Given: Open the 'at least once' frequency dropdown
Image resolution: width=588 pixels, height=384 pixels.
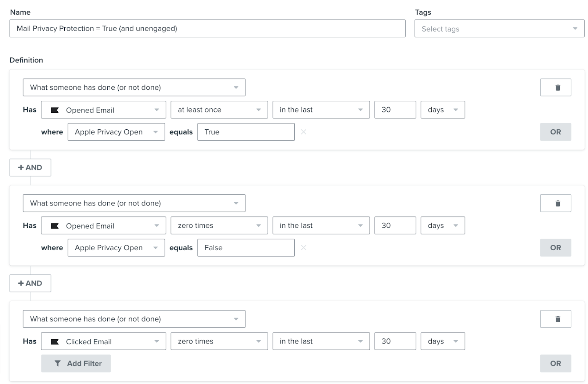Looking at the screenshot, I should pos(219,110).
